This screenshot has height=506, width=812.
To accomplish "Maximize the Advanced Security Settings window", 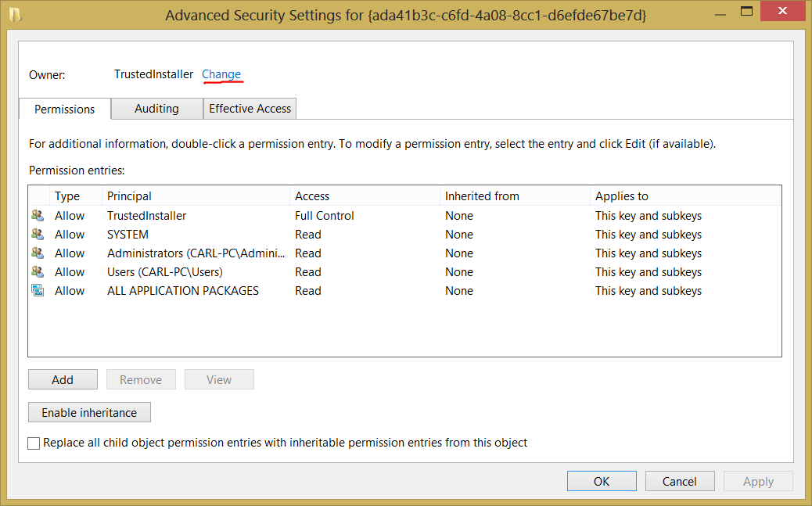I will (746, 12).
